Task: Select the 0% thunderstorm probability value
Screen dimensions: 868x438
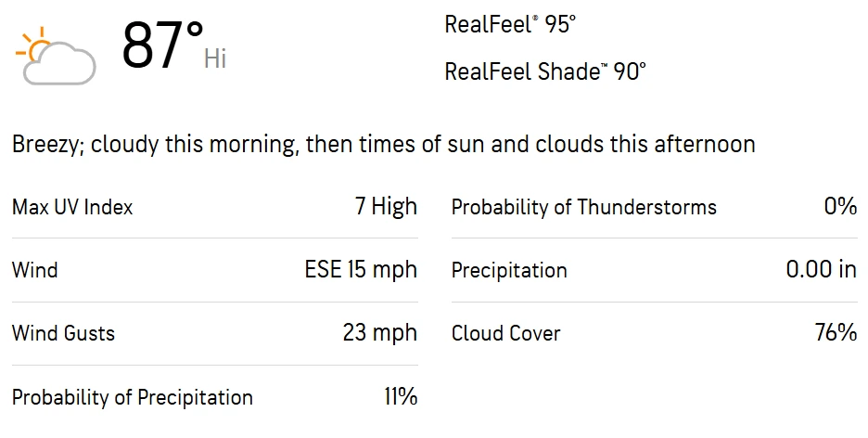Action: (840, 206)
